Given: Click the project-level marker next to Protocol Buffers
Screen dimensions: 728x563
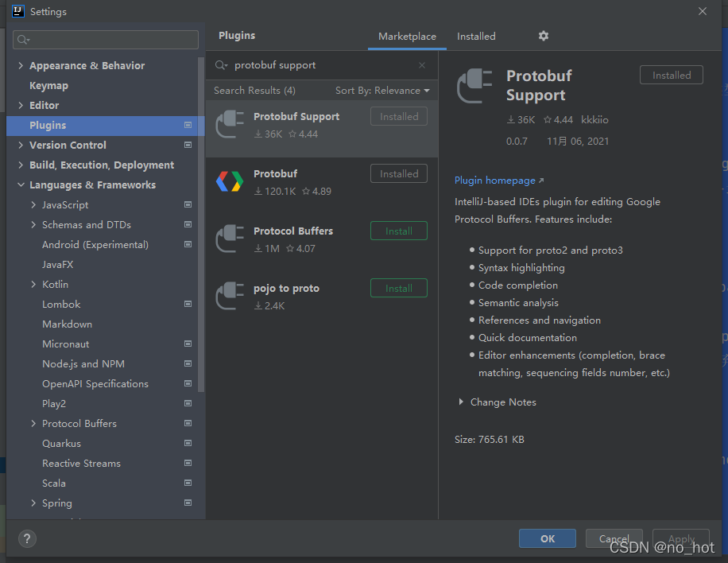Looking at the screenshot, I should click(x=188, y=423).
